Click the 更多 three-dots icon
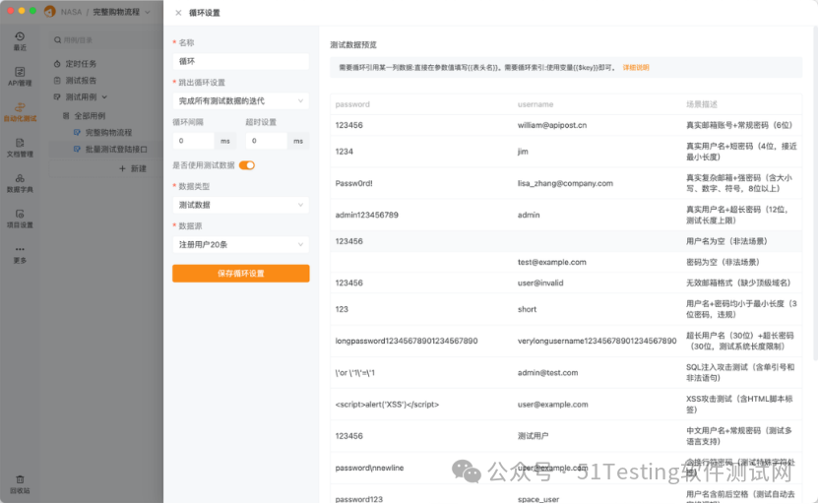 pyautogui.click(x=20, y=249)
